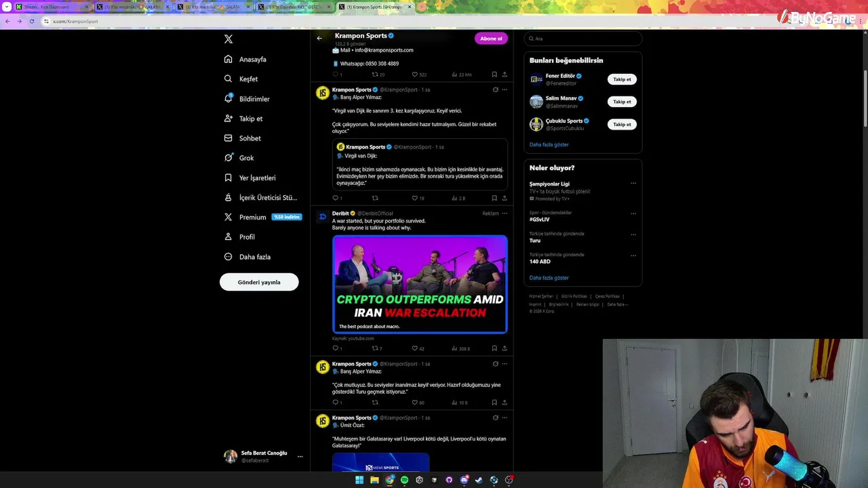The image size is (868, 488).
Task: Open Daha fazla menu in the sidebar
Action: click(247, 257)
